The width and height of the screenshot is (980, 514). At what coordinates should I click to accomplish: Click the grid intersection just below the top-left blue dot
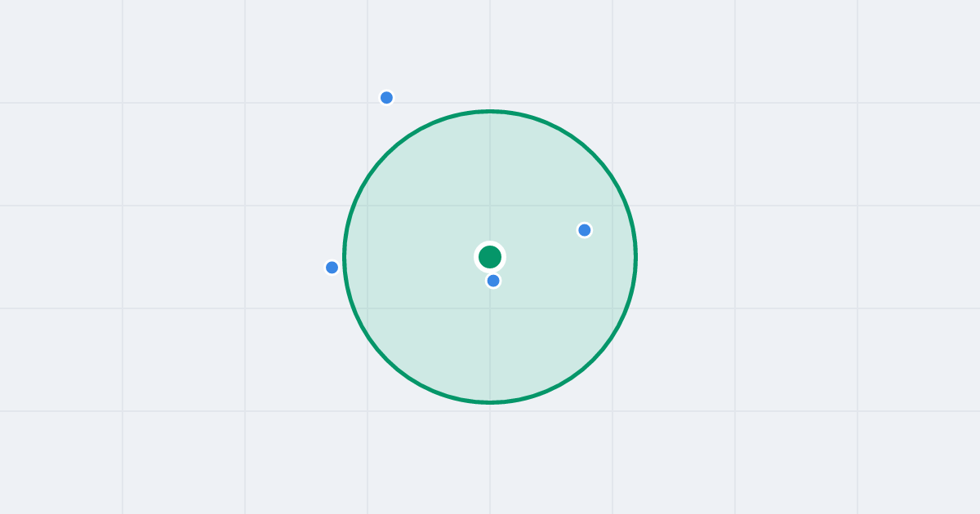tap(367, 103)
